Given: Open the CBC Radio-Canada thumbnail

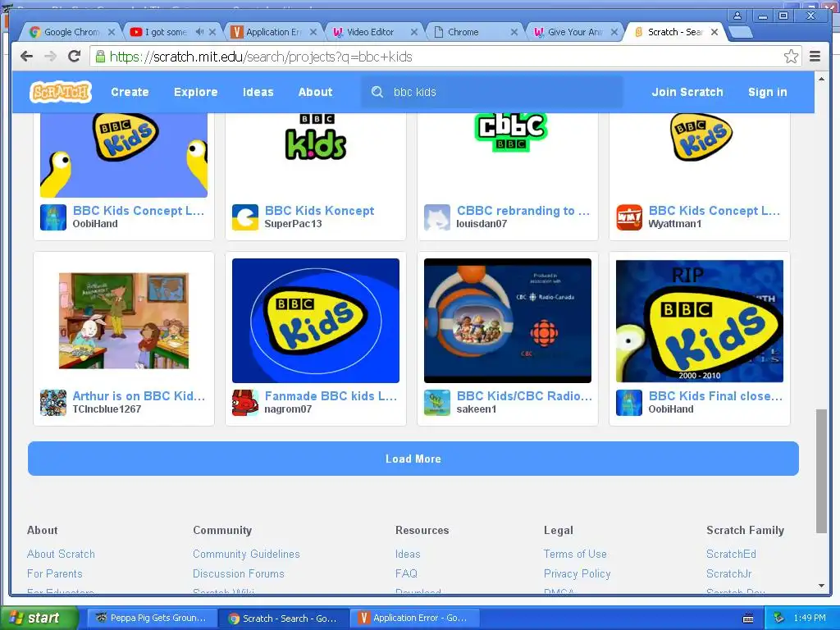Looking at the screenshot, I should point(507,321).
